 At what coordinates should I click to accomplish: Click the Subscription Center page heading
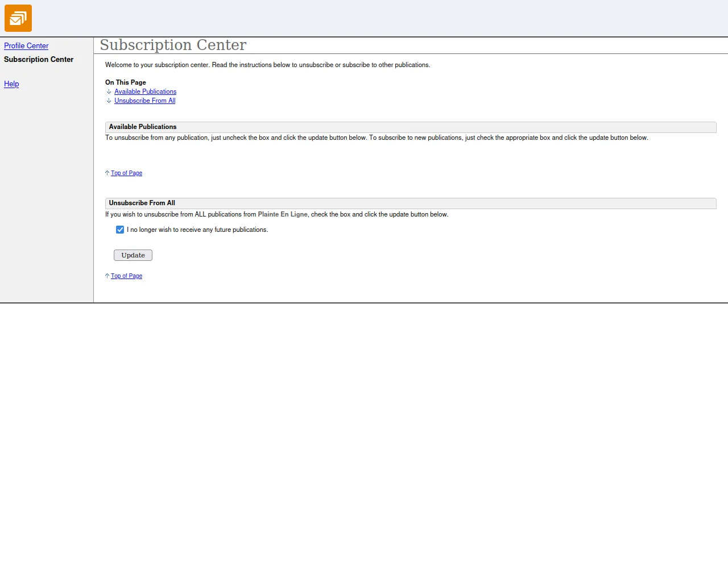tap(173, 45)
